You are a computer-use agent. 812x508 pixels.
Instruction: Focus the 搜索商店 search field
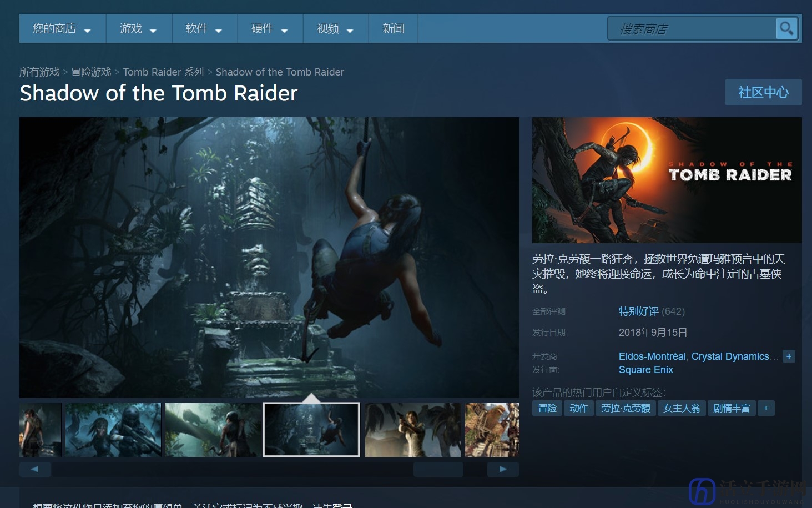click(692, 28)
